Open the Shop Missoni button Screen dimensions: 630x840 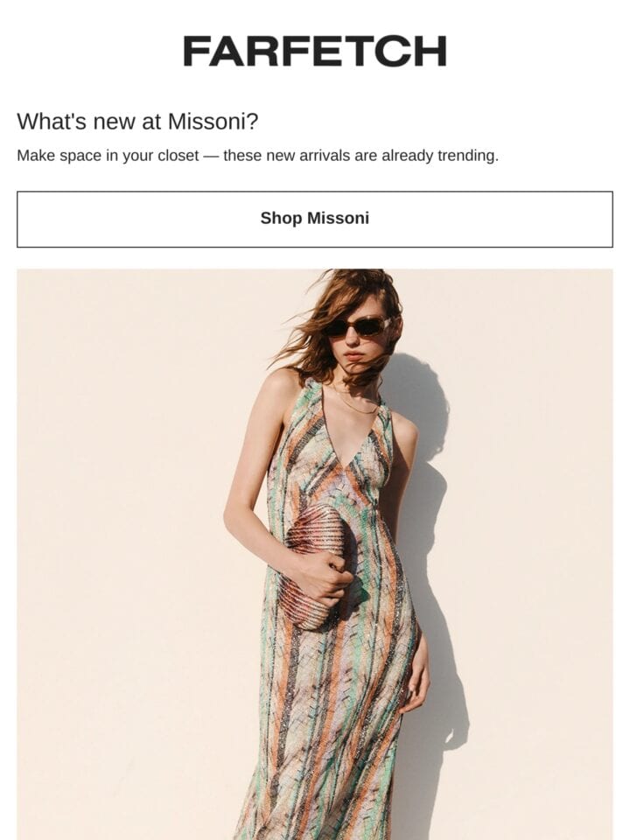tap(315, 219)
